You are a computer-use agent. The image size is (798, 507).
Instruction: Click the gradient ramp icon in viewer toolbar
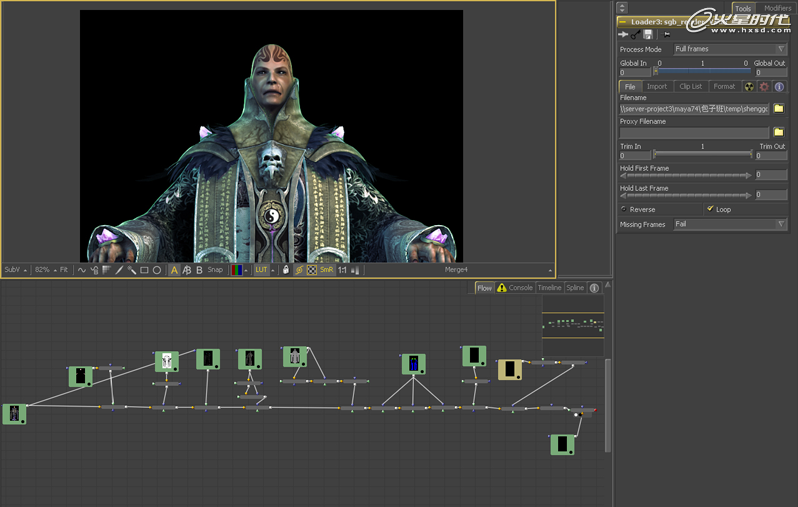[106, 270]
